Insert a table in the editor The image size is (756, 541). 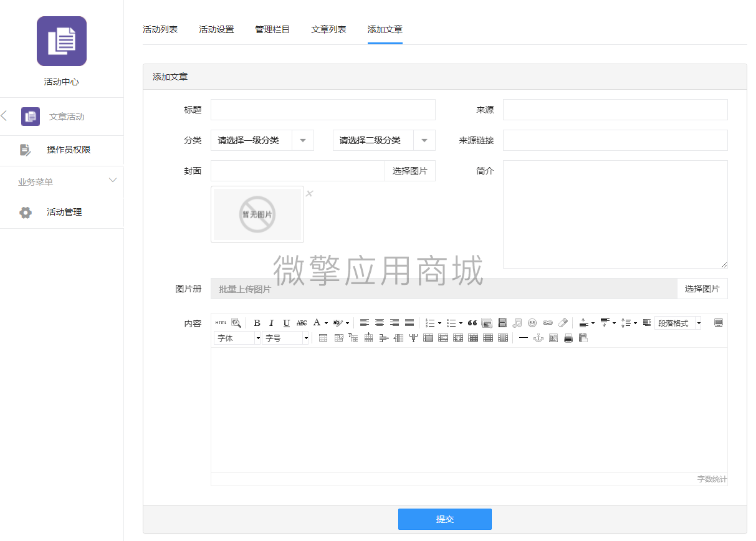coord(323,338)
